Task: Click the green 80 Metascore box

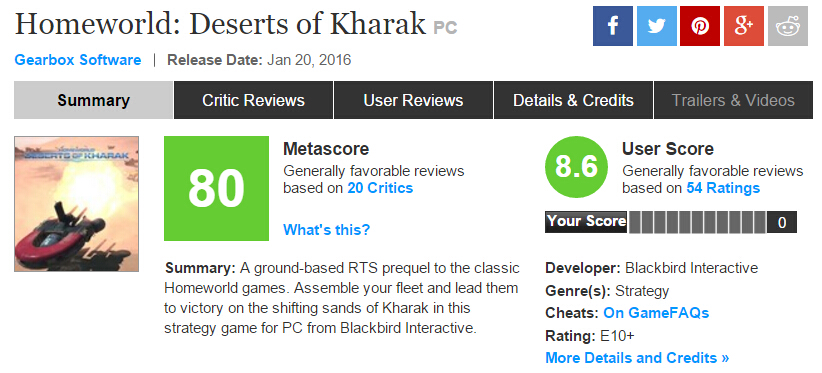Action: pyautogui.click(x=216, y=189)
